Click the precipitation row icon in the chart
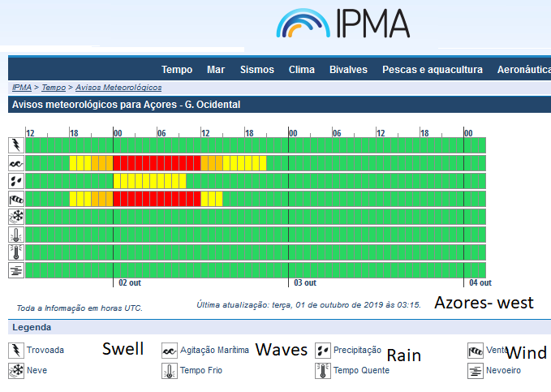The height and width of the screenshot is (392, 551). [x=16, y=181]
